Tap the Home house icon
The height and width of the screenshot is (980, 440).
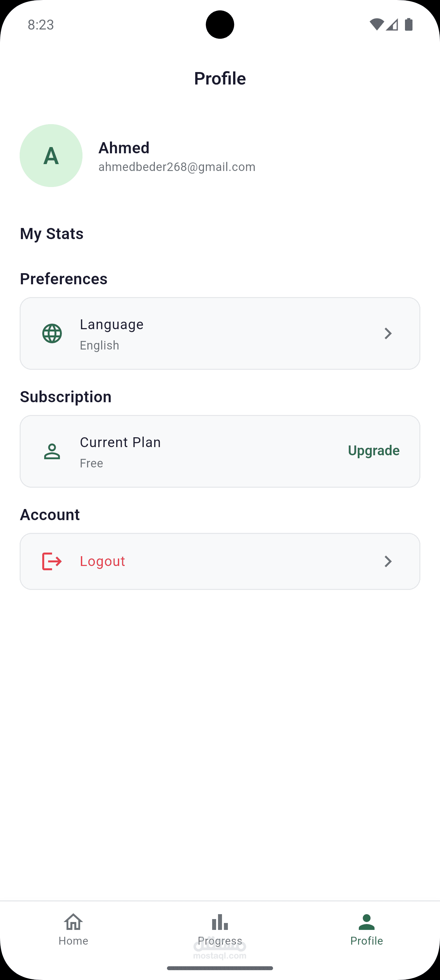[x=73, y=922]
